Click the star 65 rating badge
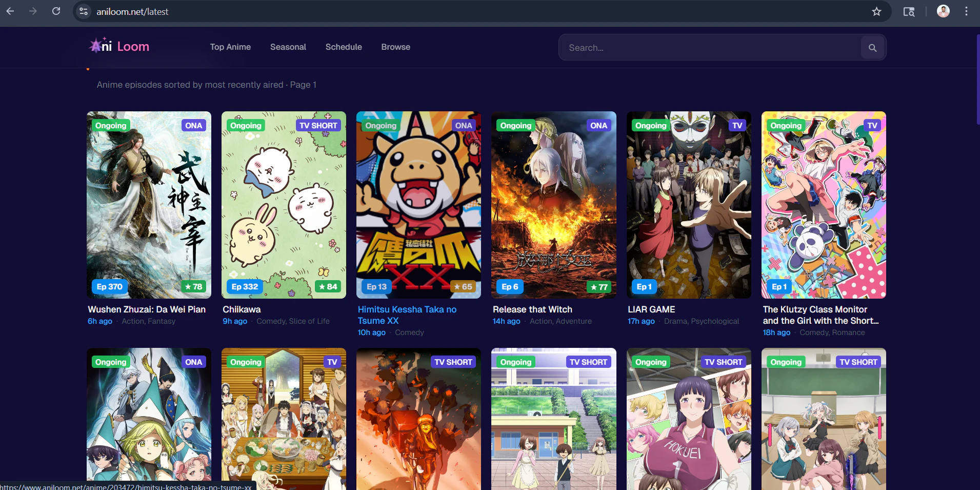Viewport: 980px width, 490px height. point(463,287)
